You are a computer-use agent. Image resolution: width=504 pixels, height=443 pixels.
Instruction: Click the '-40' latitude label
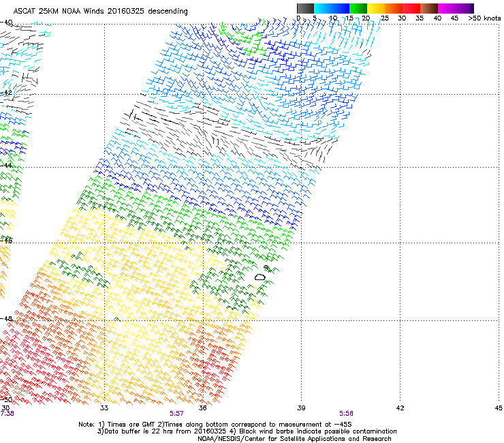(6, 22)
